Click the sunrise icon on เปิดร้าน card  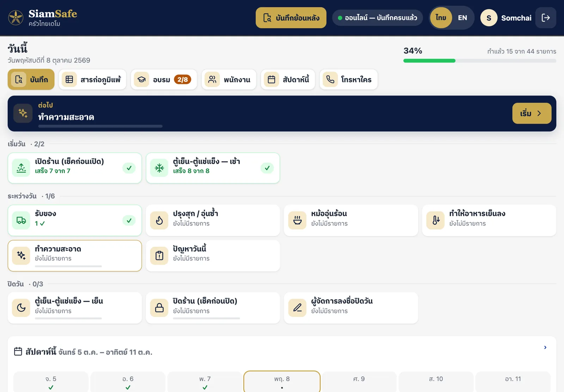pos(21,168)
